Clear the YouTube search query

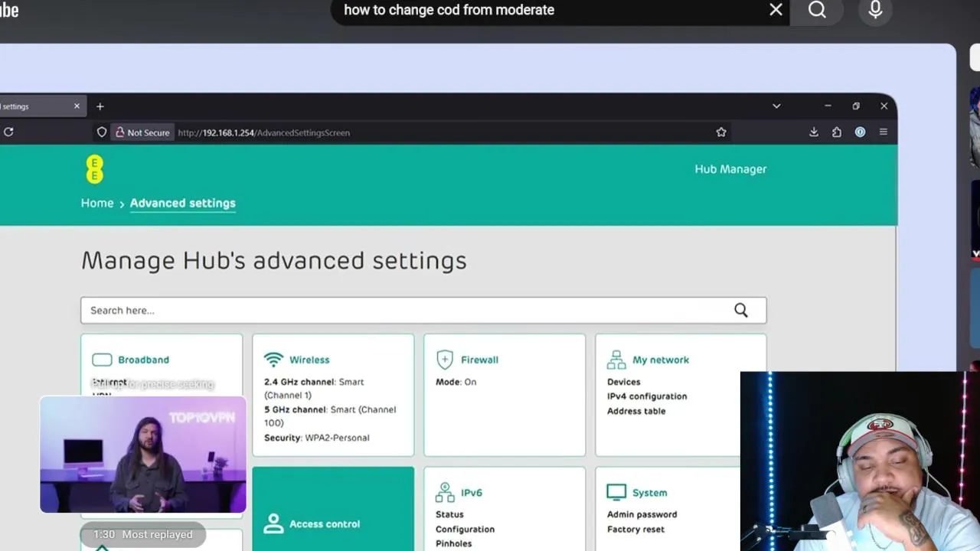776,10
